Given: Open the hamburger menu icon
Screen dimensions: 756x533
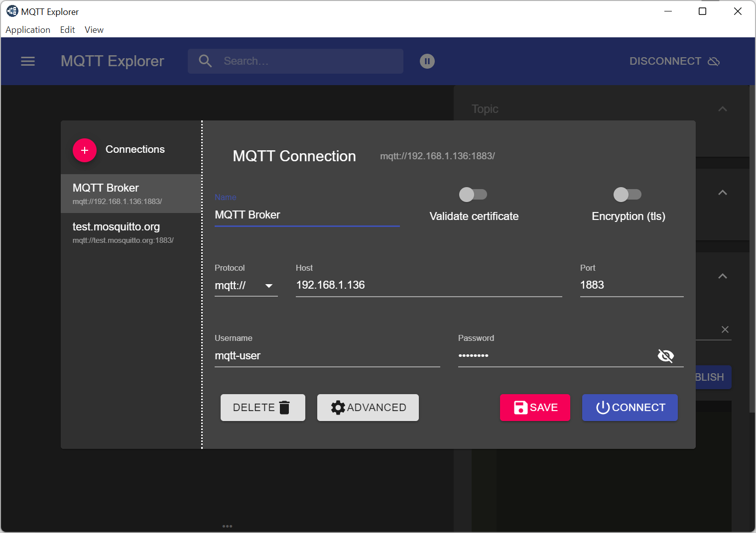Looking at the screenshot, I should point(28,61).
